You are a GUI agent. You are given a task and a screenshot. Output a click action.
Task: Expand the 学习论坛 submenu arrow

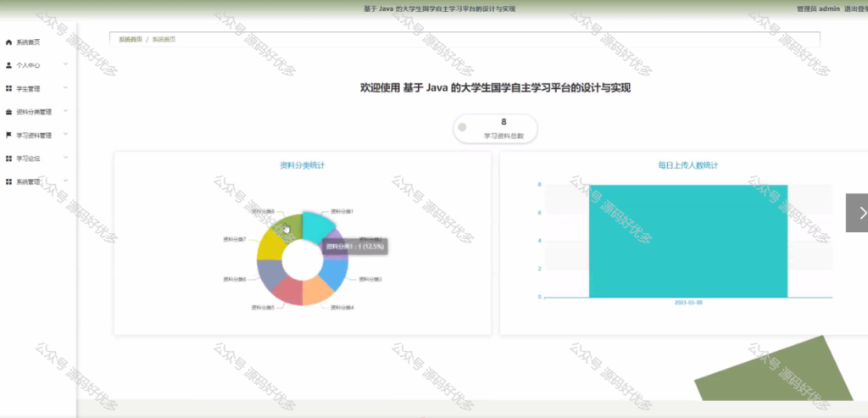tap(65, 158)
